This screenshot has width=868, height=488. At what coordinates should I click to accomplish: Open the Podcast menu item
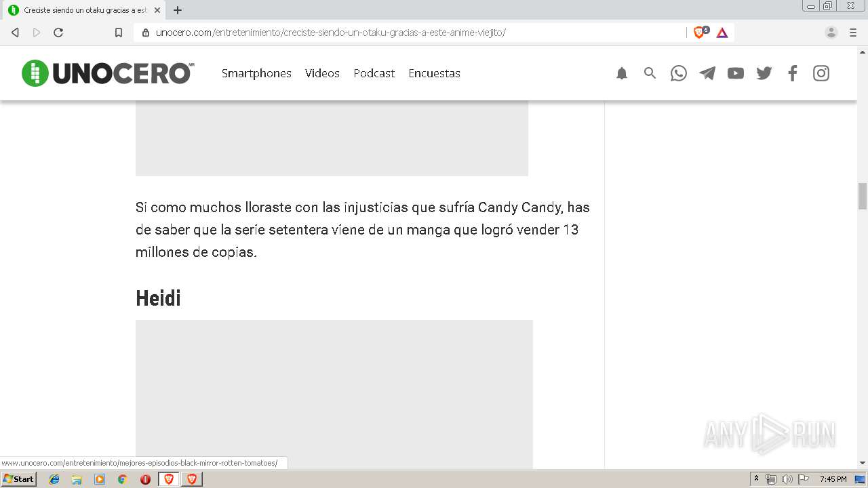tap(374, 73)
